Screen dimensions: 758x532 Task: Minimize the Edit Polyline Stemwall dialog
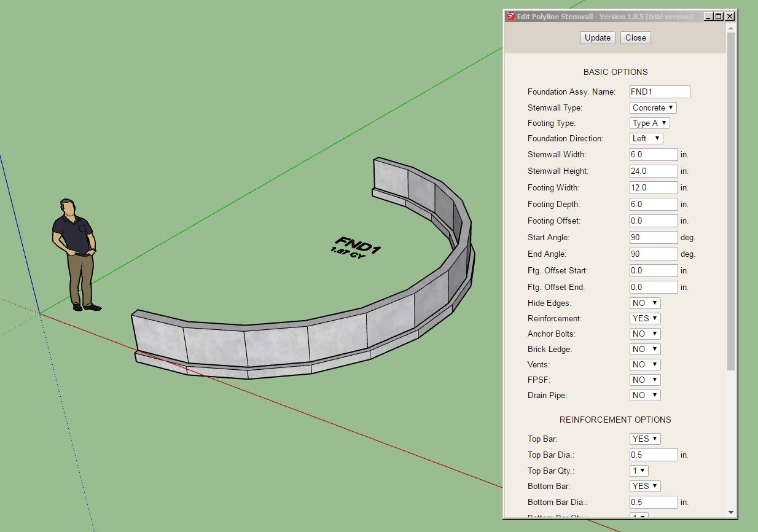coord(708,17)
